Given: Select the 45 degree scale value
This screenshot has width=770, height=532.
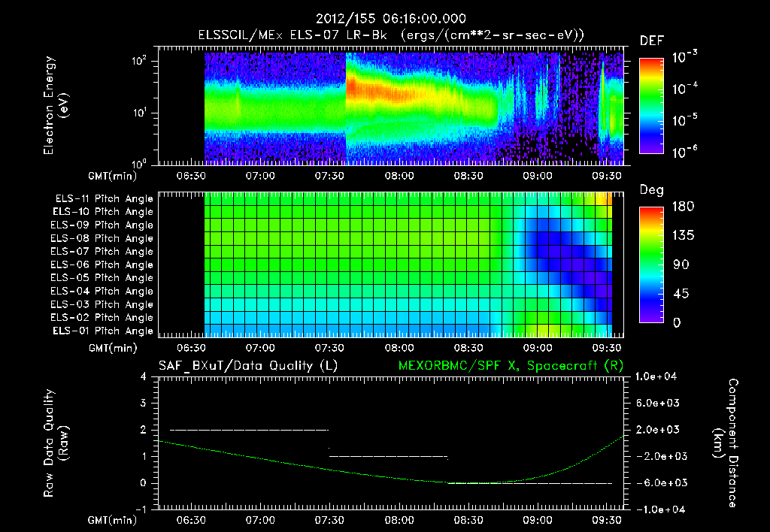Looking at the screenshot, I should (x=681, y=294).
